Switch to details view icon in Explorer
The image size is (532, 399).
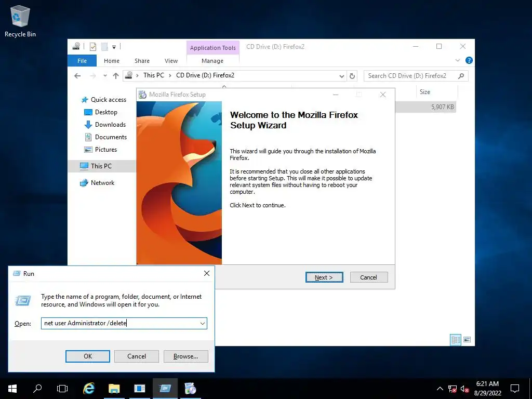click(456, 340)
